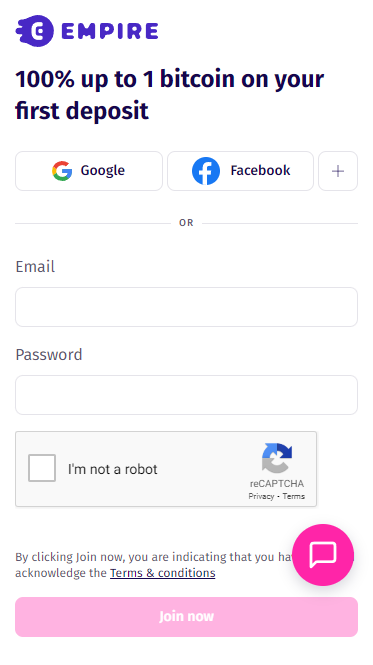Click the EMPIRE wordmark text
Screen dimensions: 373x665
pos(110,31)
